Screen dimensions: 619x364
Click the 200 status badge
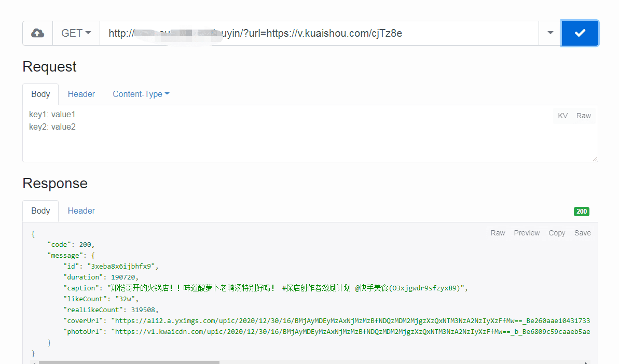tap(582, 212)
